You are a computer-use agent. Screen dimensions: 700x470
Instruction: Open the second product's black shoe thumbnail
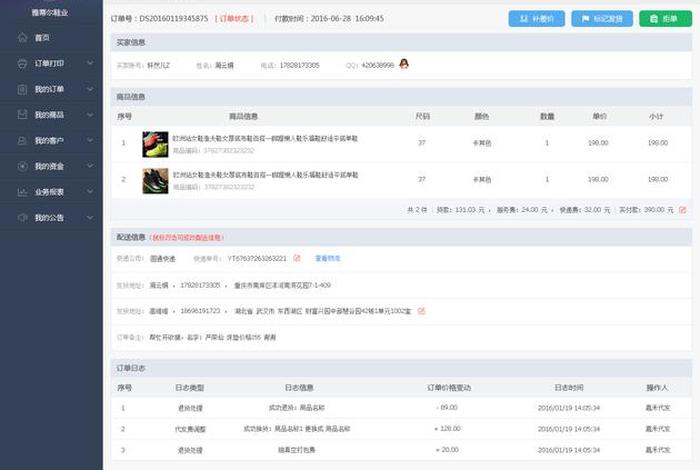tap(155, 180)
